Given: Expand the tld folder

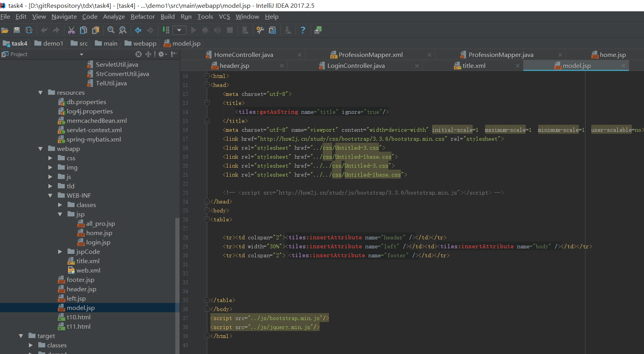Looking at the screenshot, I should [50, 186].
